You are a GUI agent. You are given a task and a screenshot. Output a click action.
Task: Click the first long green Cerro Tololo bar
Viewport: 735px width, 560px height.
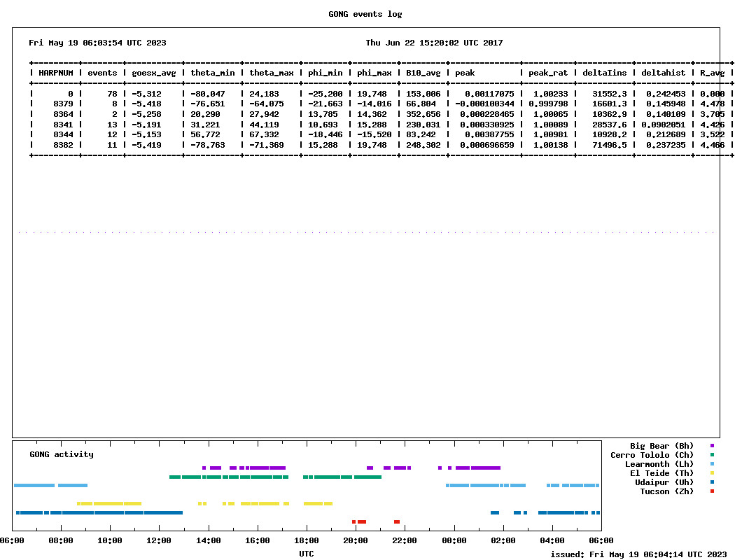[x=191, y=477]
